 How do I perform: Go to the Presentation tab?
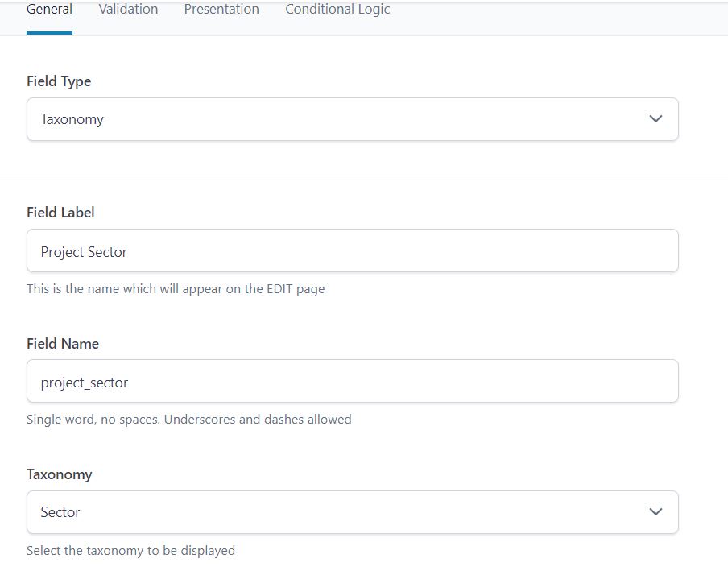tap(221, 10)
